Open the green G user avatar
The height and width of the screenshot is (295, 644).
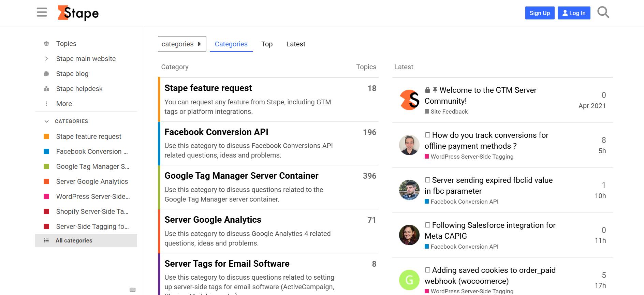409,280
